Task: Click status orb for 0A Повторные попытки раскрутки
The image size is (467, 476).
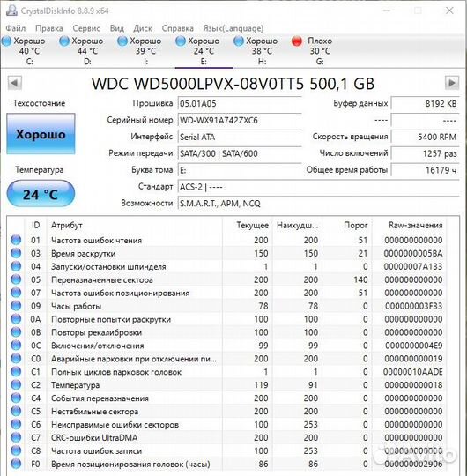Action: pyautogui.click(x=16, y=319)
